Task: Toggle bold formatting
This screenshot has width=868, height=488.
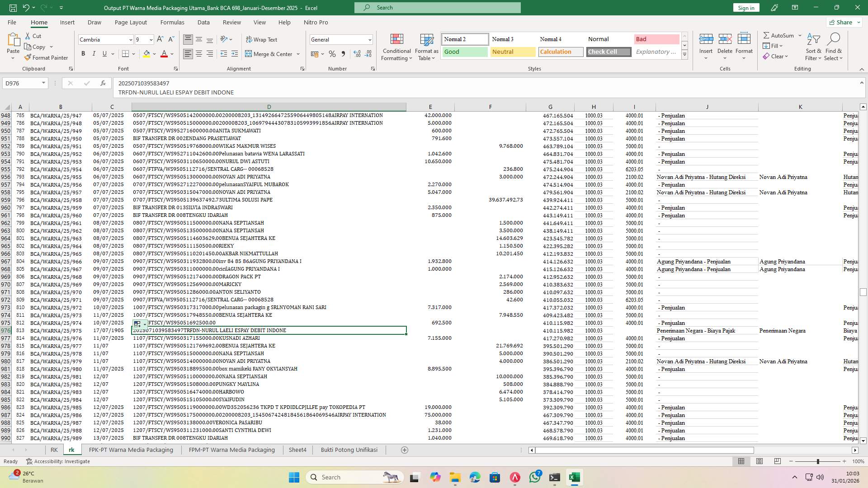Action: (x=83, y=54)
